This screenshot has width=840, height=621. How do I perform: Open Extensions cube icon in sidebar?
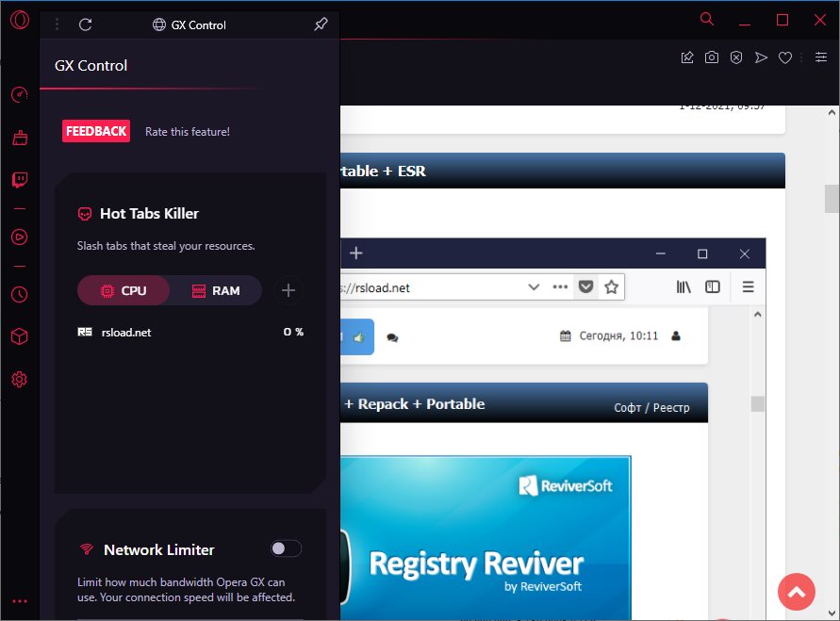pos(20,336)
